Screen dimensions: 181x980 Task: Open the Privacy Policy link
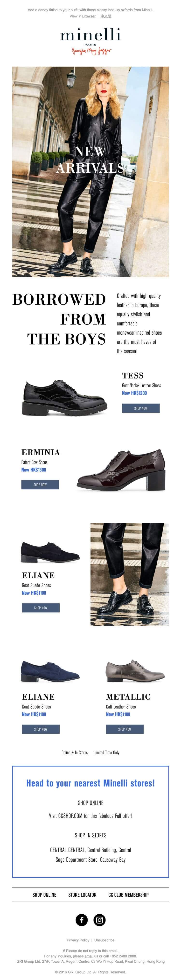point(78,940)
